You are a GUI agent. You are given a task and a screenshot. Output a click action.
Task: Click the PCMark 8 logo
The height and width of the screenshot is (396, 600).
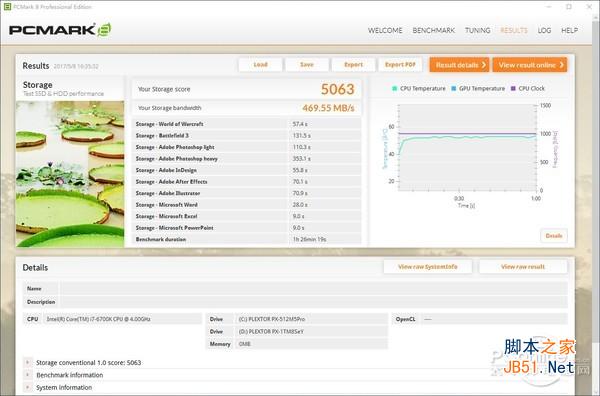pyautogui.click(x=60, y=30)
